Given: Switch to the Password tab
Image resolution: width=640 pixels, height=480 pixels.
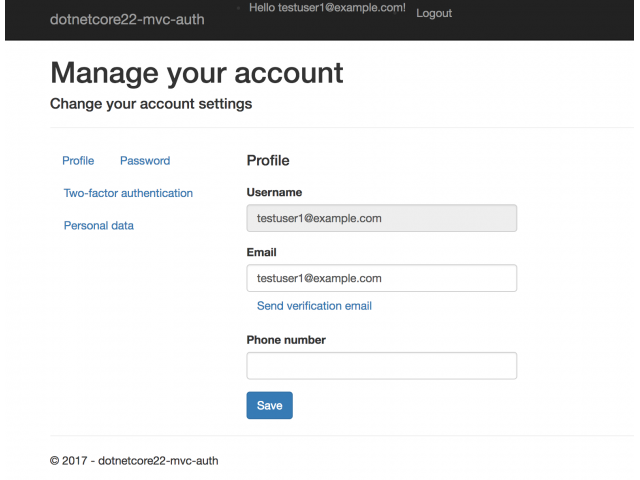Looking at the screenshot, I should (145, 160).
